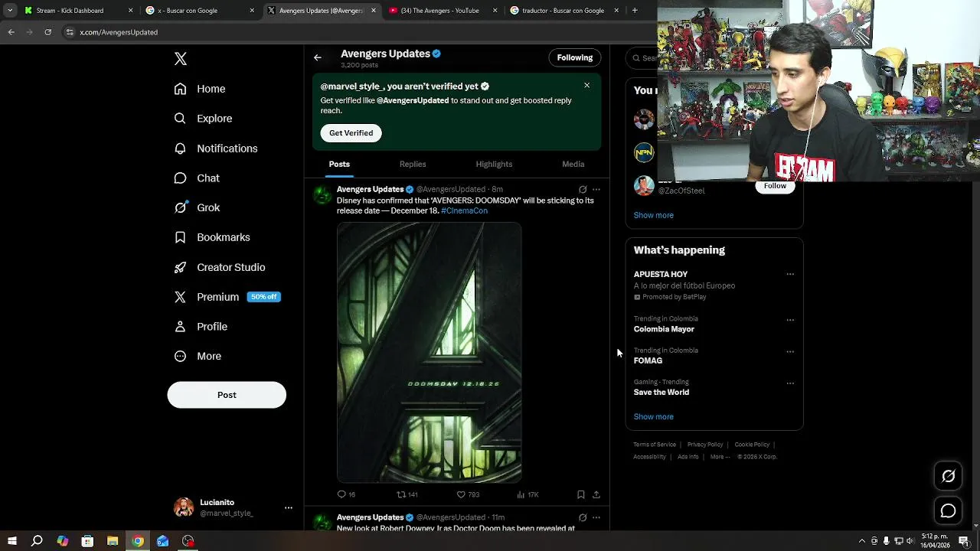Repost the Doomsday release date post
This screenshot has width=980, height=551.
[x=407, y=494]
